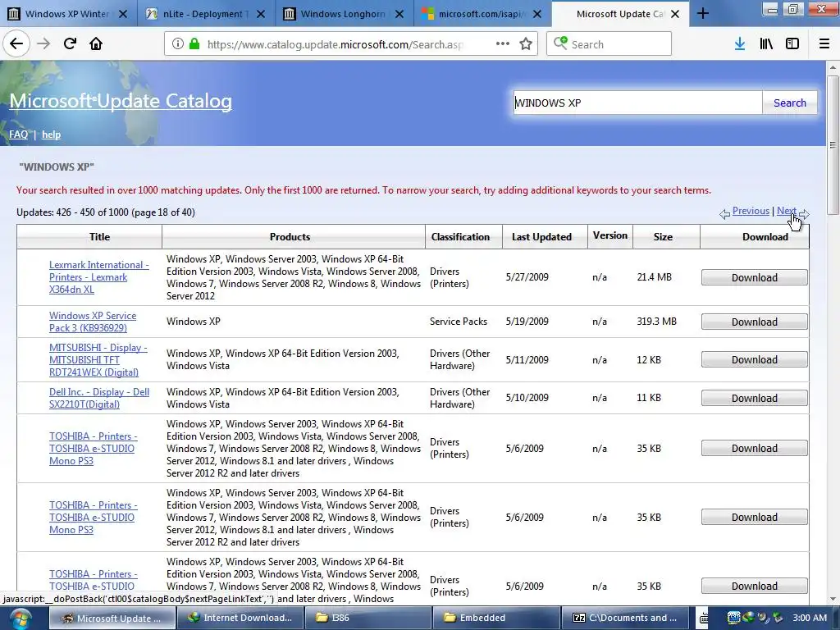840x630 pixels.
Task: Open the Library bookshelf icon
Action: [x=766, y=44]
